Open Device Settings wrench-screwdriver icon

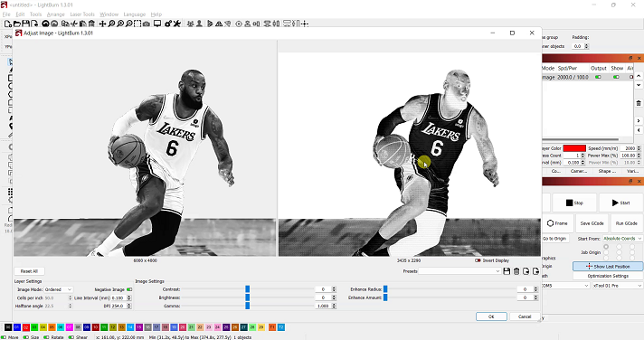pyautogui.click(x=177, y=24)
